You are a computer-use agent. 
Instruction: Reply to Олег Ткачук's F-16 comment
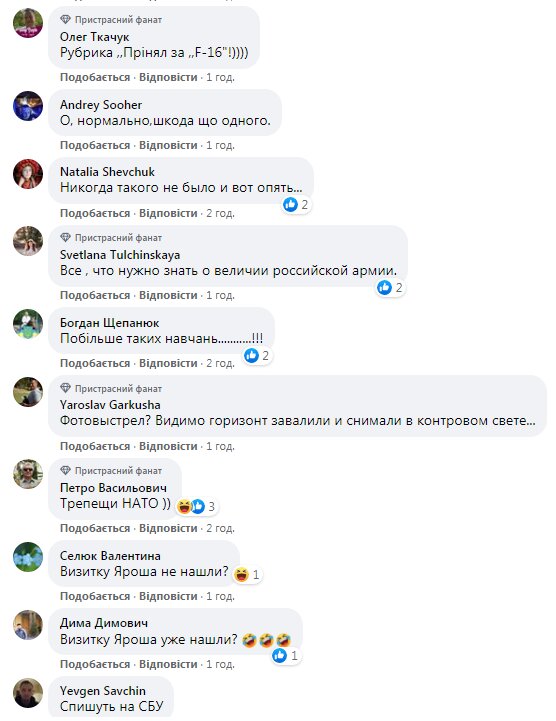point(168,77)
